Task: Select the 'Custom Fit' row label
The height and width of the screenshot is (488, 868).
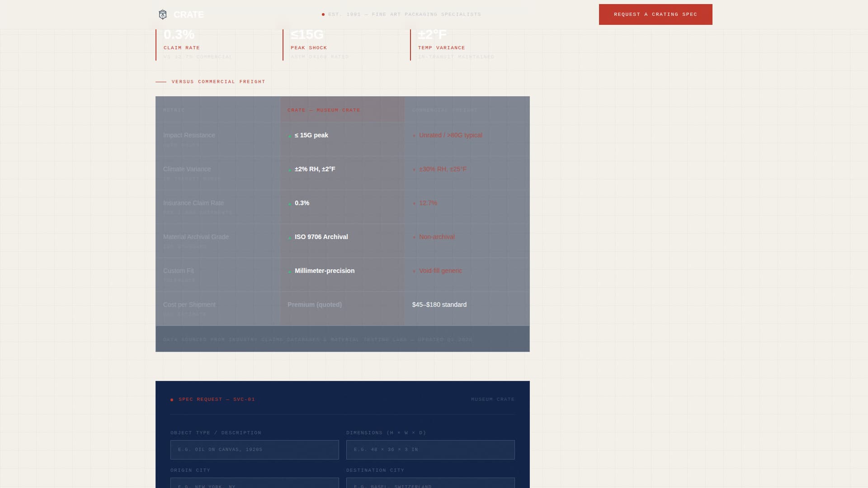Action: 178,271
